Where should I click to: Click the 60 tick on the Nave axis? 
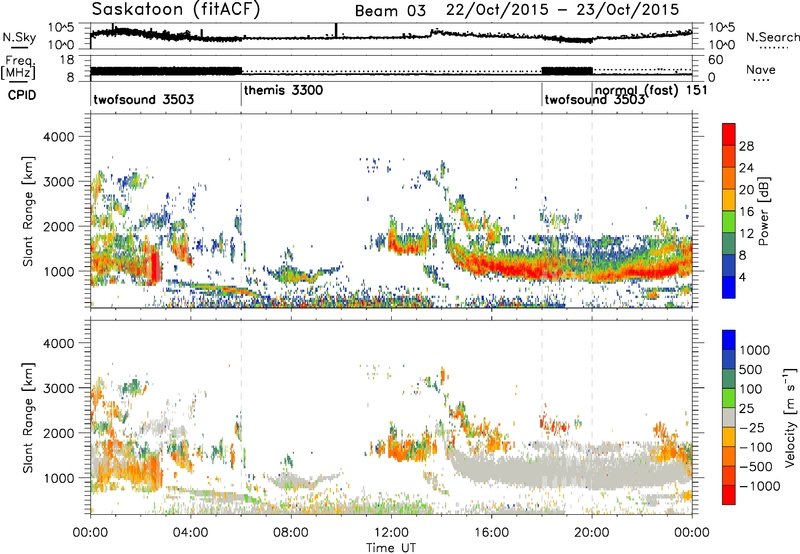click(716, 60)
